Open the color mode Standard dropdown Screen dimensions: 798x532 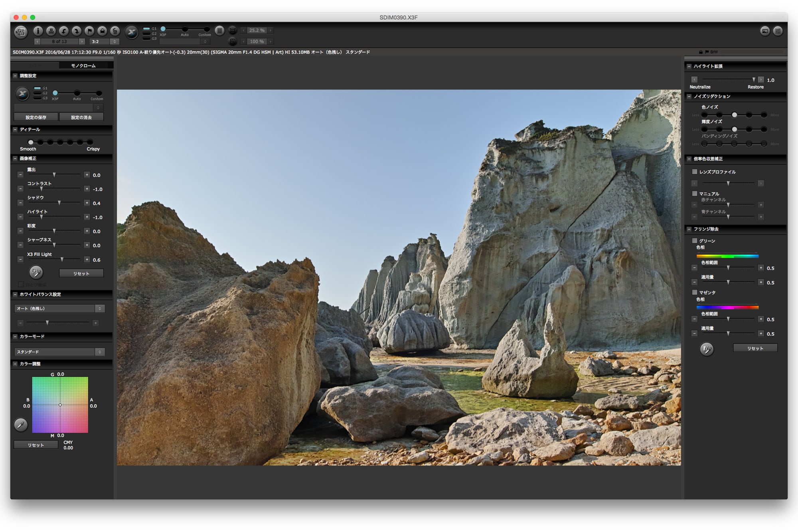pyautogui.click(x=60, y=352)
